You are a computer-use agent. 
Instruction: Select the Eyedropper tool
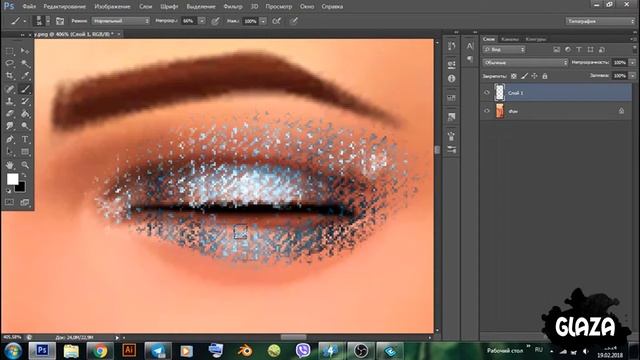click(25, 76)
